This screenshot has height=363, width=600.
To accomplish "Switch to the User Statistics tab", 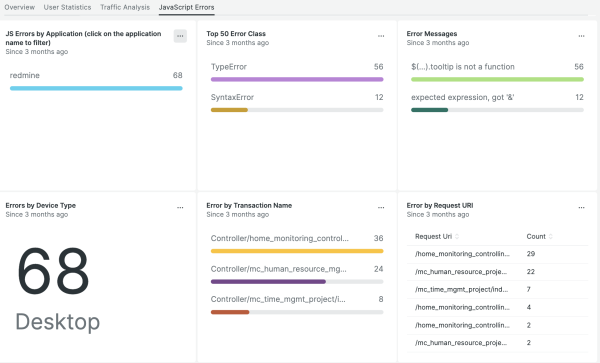I will click(x=67, y=7).
